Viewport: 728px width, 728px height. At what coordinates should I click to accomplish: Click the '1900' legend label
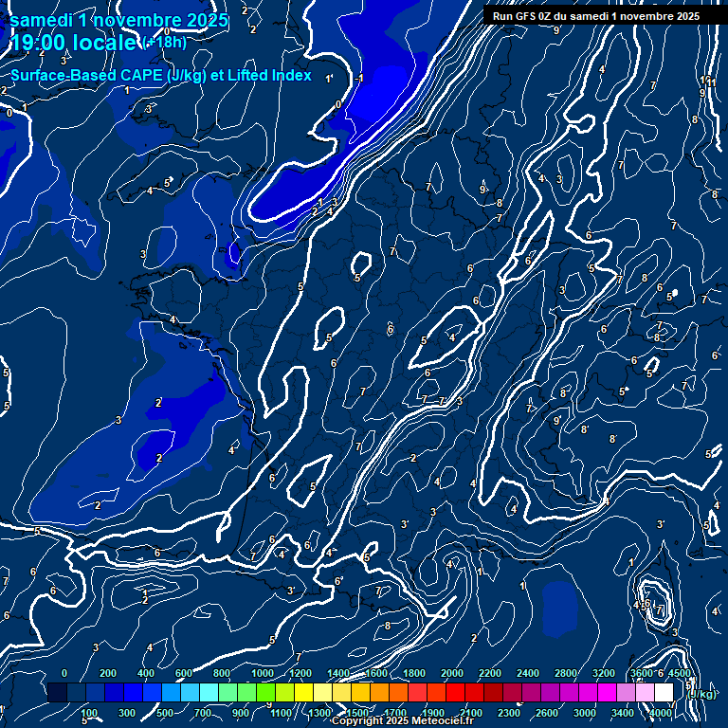click(433, 713)
